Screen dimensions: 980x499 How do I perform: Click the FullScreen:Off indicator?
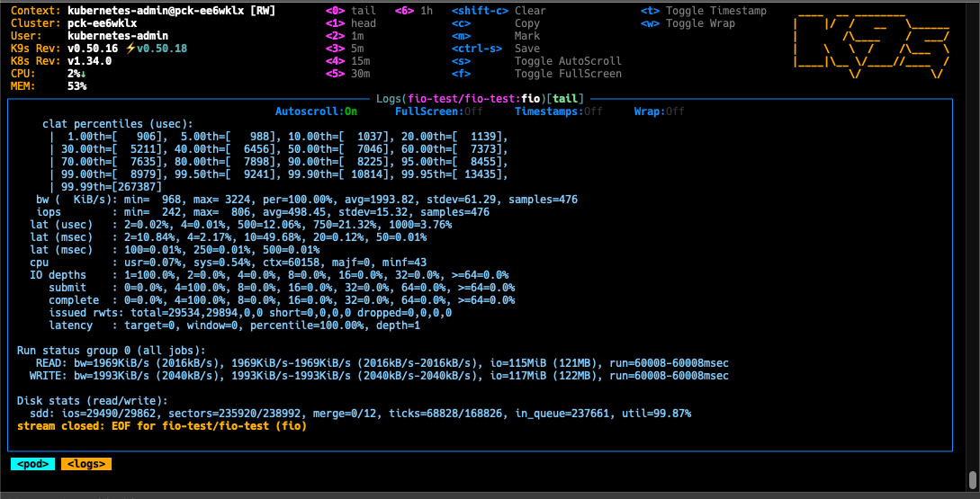pyautogui.click(x=437, y=111)
